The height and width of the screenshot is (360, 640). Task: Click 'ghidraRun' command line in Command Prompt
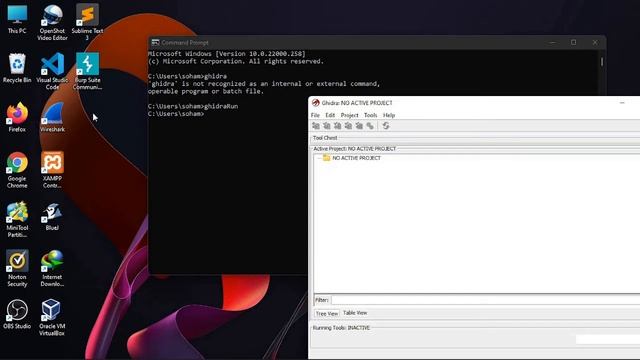193,106
